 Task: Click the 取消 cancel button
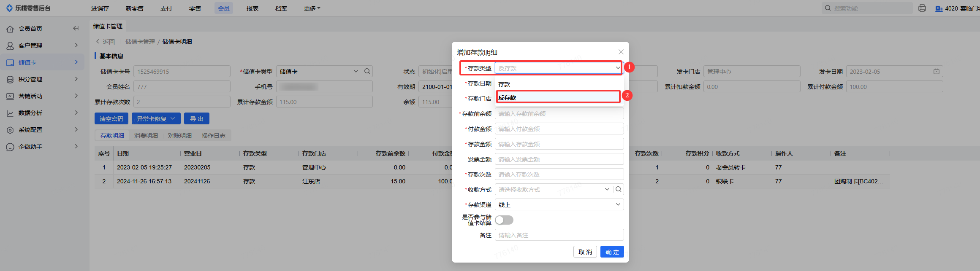(585, 252)
